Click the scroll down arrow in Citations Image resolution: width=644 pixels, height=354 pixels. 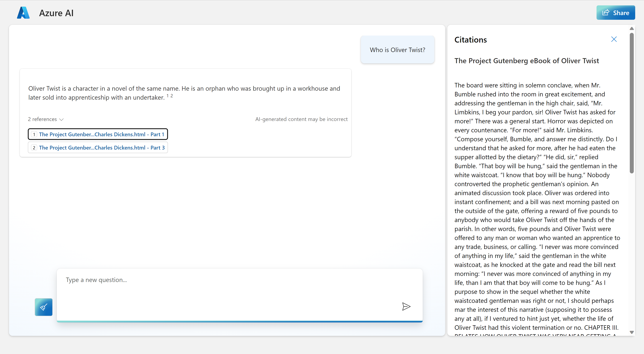coord(631,332)
